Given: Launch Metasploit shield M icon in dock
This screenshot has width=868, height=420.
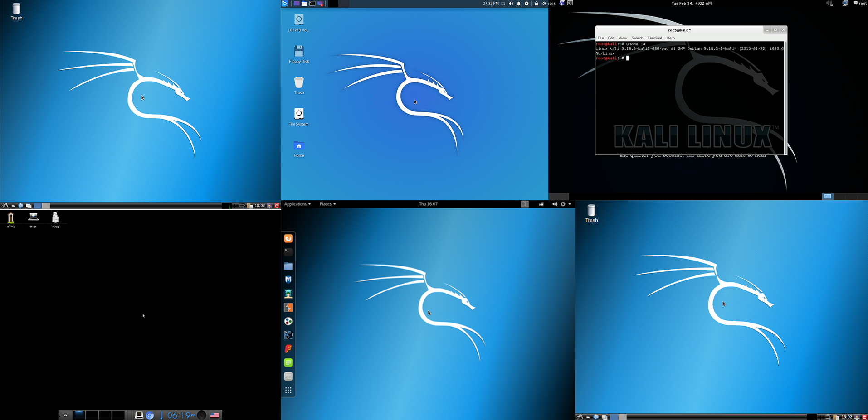Looking at the screenshot, I should click(x=288, y=280).
